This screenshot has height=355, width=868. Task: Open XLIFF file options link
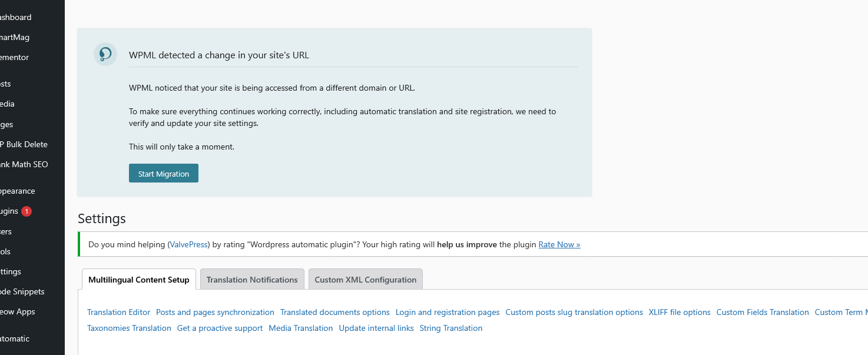[679, 312]
